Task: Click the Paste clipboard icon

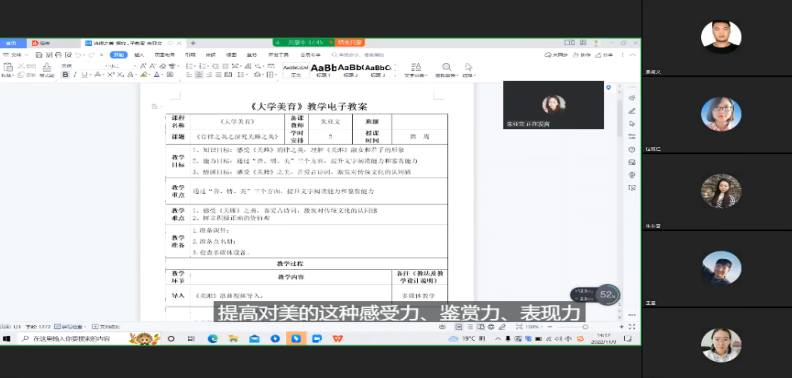Action: click(x=8, y=67)
